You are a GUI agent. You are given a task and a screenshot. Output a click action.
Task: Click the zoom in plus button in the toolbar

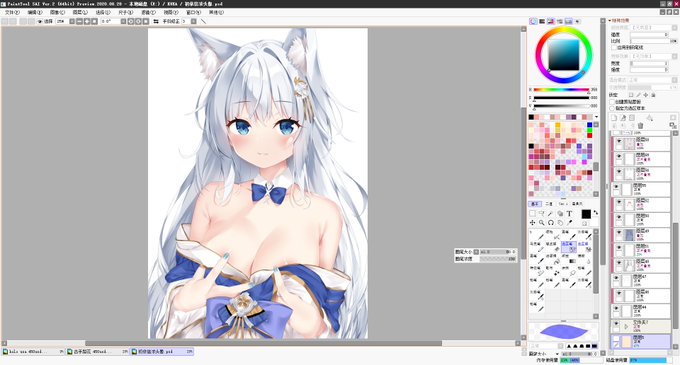coord(87,21)
